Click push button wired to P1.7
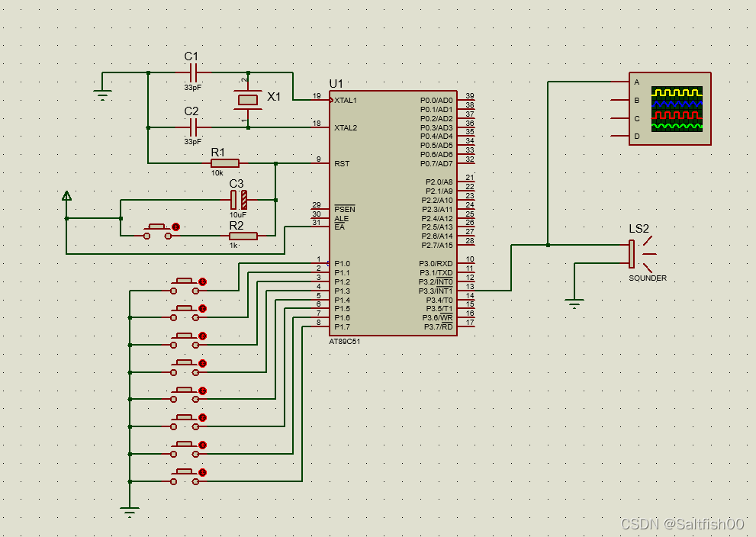 (185, 478)
